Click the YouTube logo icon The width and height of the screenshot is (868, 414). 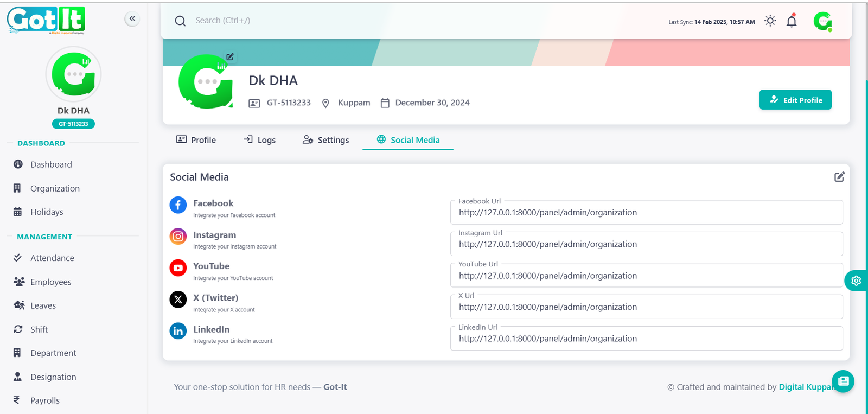pos(178,268)
